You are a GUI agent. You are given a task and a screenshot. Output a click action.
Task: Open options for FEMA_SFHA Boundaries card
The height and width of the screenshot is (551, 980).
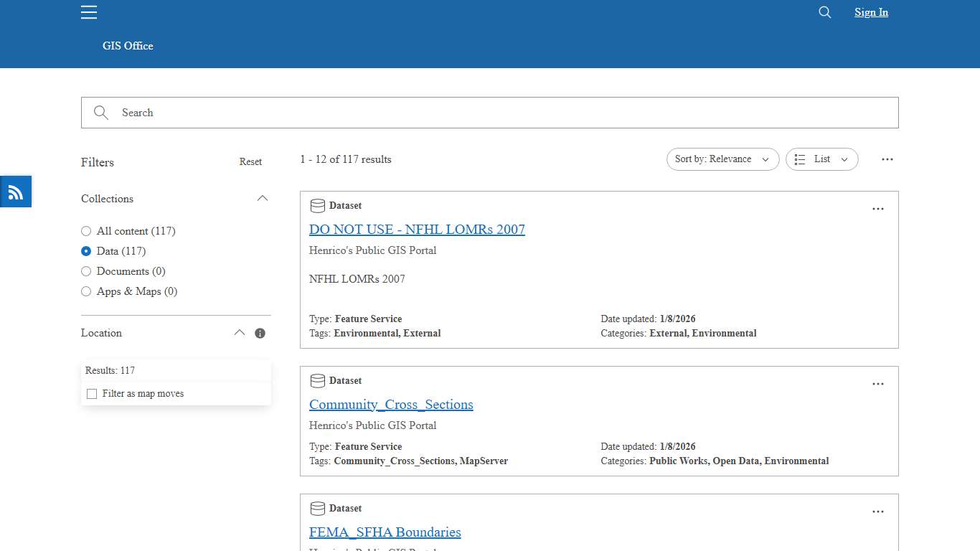[x=878, y=512]
